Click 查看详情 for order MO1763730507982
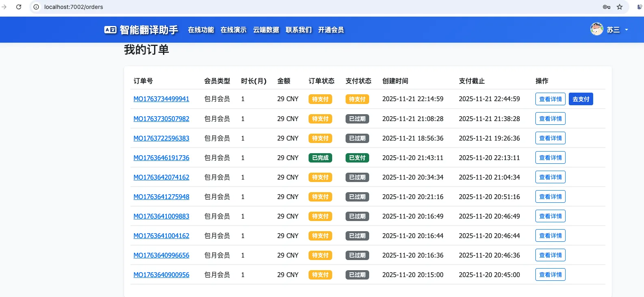Image resolution: width=644 pixels, height=297 pixels. (550, 119)
